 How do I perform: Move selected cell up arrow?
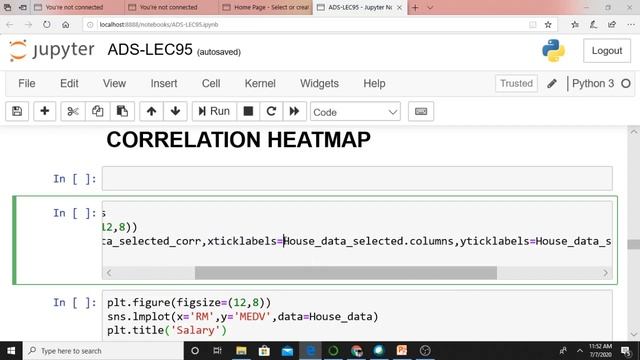[x=151, y=111]
